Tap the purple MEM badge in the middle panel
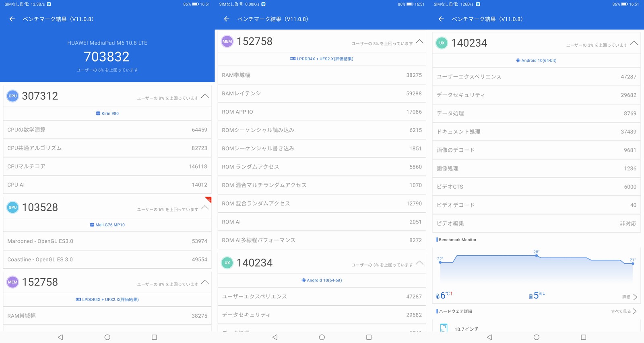This screenshot has width=644, height=343. pos(227,41)
